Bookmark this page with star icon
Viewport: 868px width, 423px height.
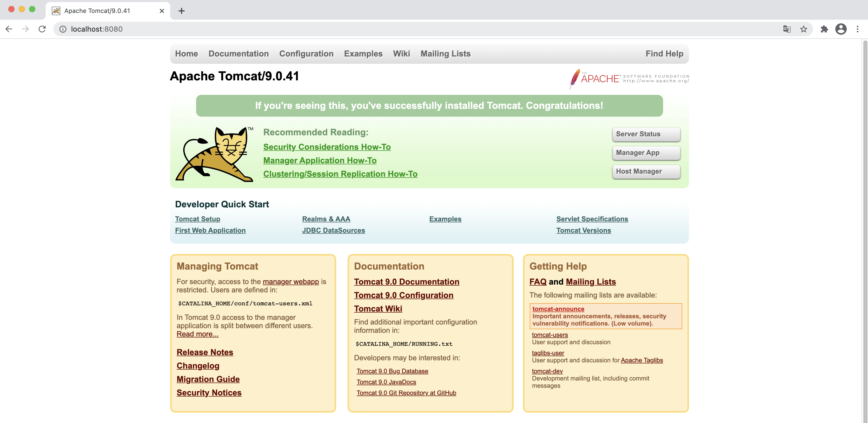click(x=804, y=29)
